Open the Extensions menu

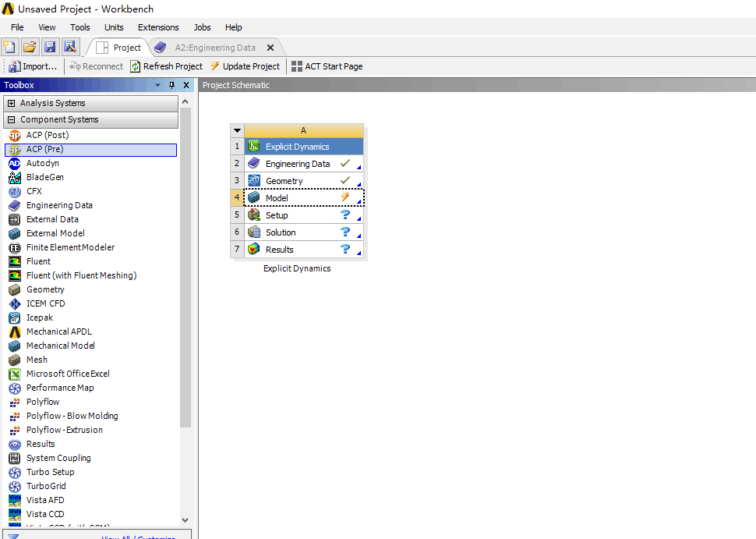[158, 27]
